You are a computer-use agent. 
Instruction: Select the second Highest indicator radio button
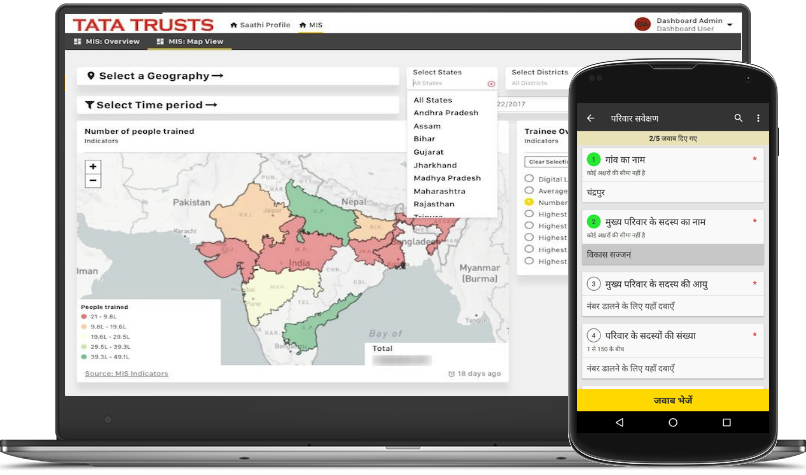pyautogui.click(x=529, y=225)
